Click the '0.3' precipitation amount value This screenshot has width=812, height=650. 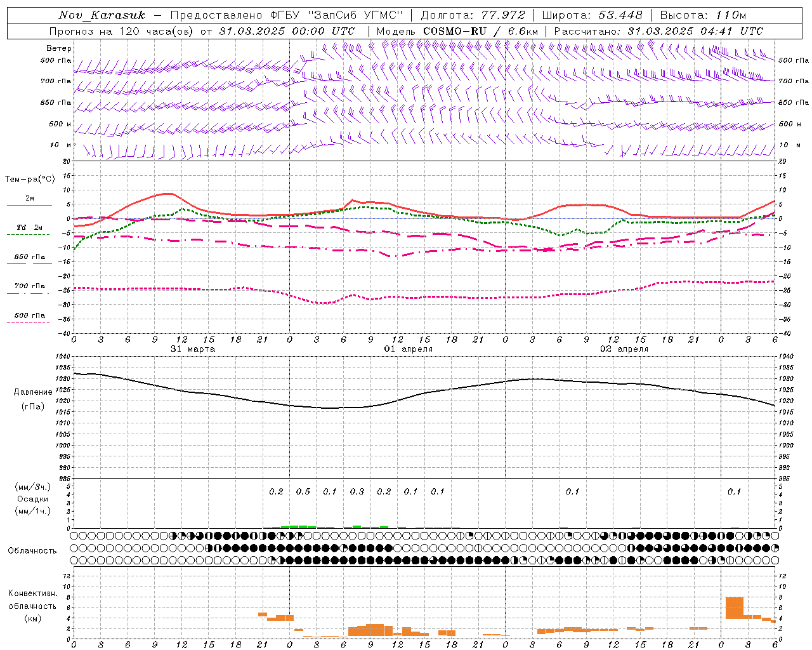pos(357,492)
